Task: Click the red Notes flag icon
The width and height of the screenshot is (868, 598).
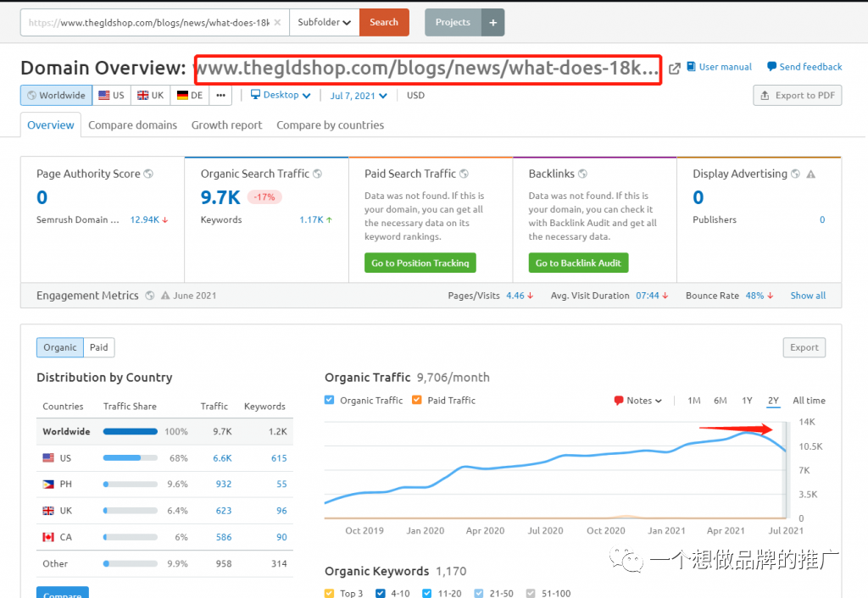Action: point(618,401)
